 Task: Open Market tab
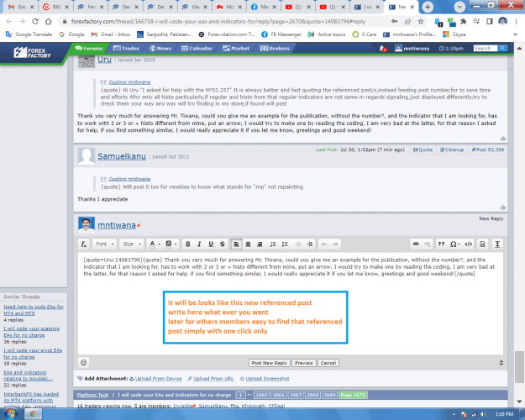tap(236, 48)
